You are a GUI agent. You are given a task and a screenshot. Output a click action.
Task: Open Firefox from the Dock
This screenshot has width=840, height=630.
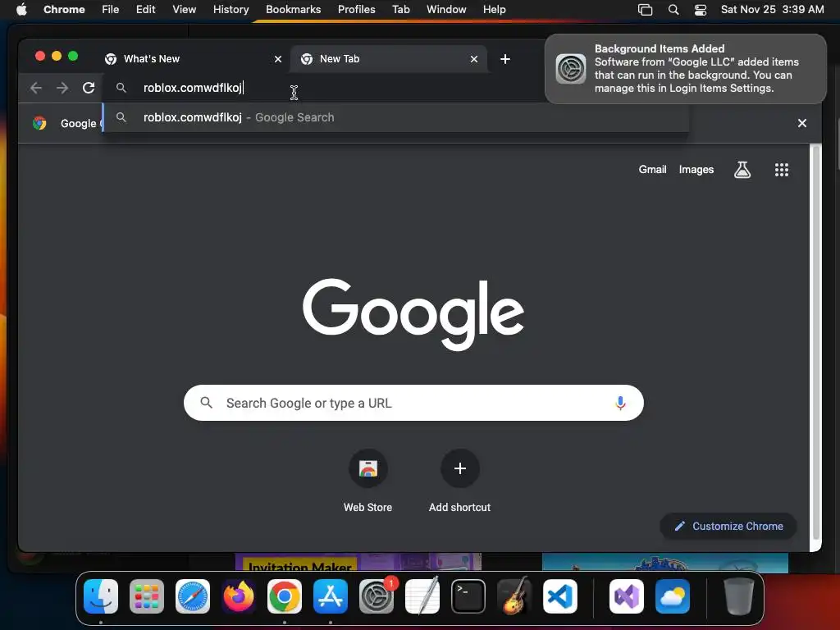pos(239,596)
